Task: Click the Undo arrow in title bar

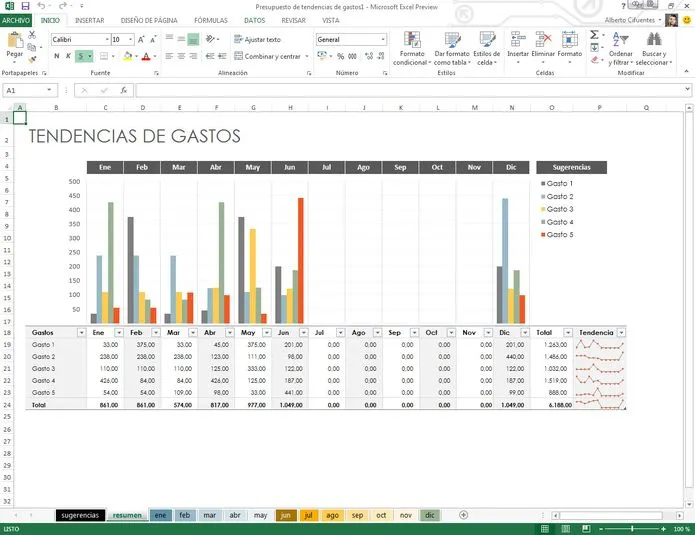Action: 41,6
